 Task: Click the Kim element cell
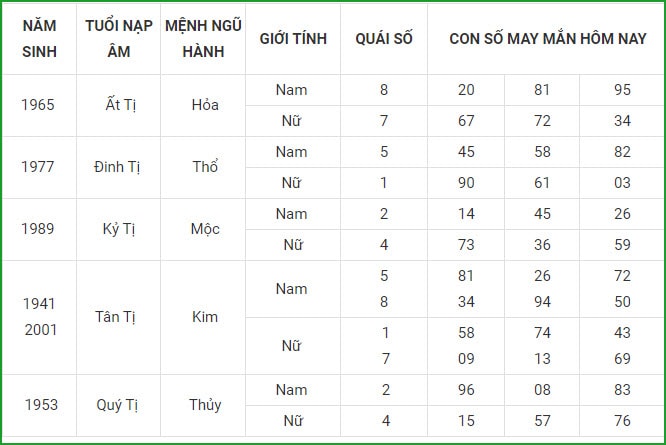click(205, 317)
